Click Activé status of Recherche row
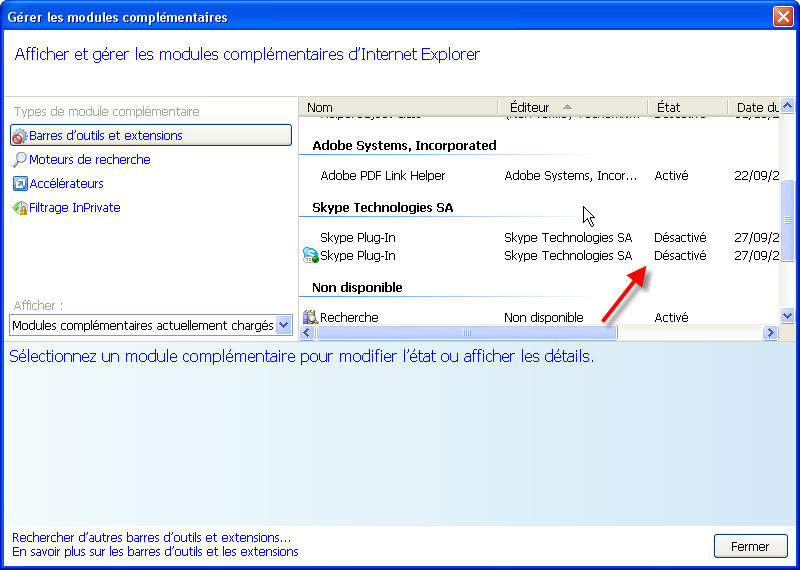The height and width of the screenshot is (570, 800). pos(671,317)
